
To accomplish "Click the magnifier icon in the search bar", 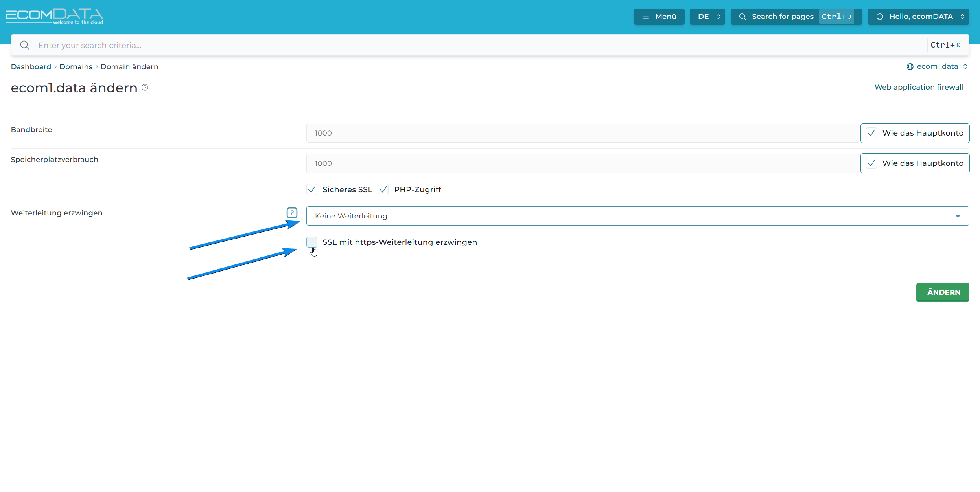I will click(24, 45).
